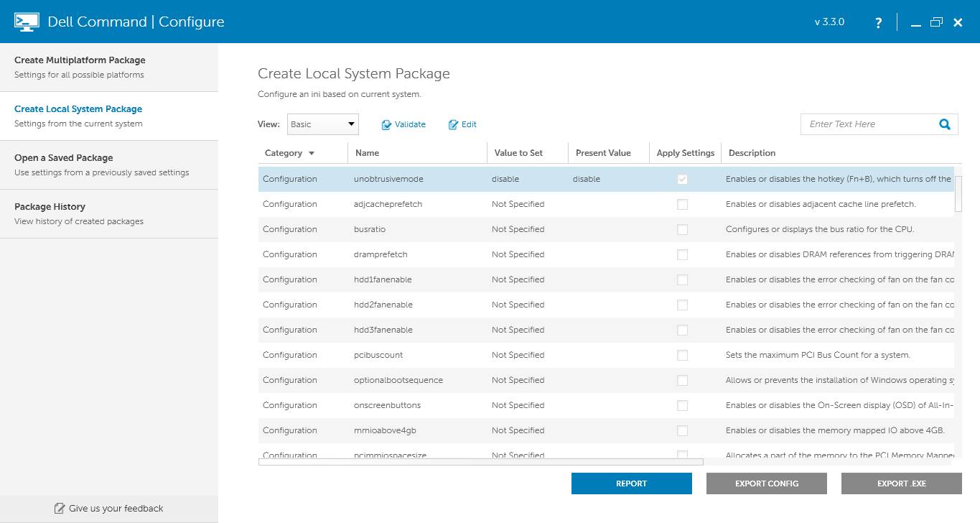Click the REPORT button
The image size is (980, 523).
click(632, 483)
